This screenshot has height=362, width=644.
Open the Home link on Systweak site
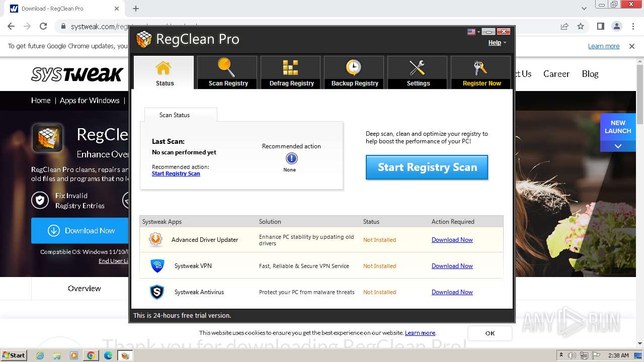click(x=41, y=101)
